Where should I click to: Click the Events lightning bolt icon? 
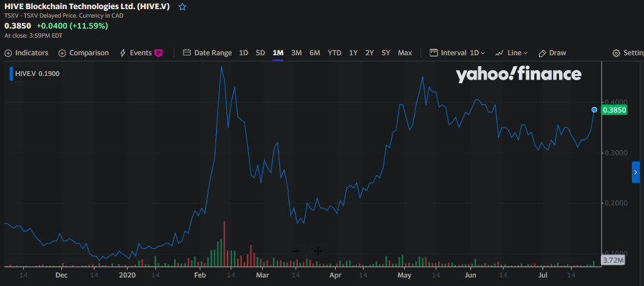[123, 53]
